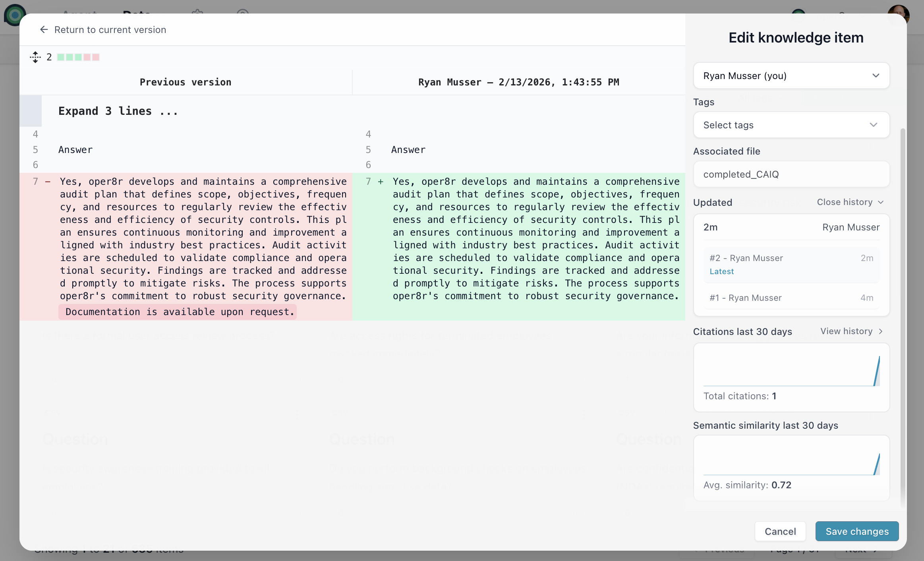Screen dimensions: 924x561
Task: Click the Cancel button
Action: (x=779, y=531)
